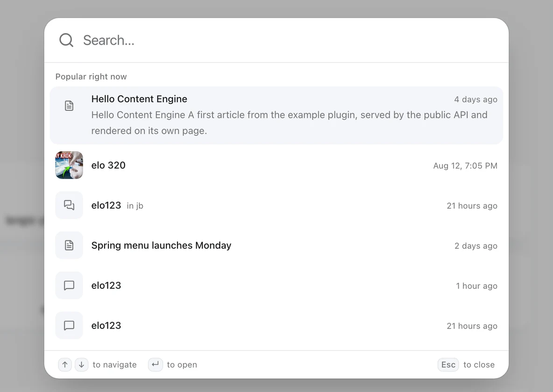Click the conversation icon beside elo123 in jb
This screenshot has height=392, width=553.
tap(69, 205)
